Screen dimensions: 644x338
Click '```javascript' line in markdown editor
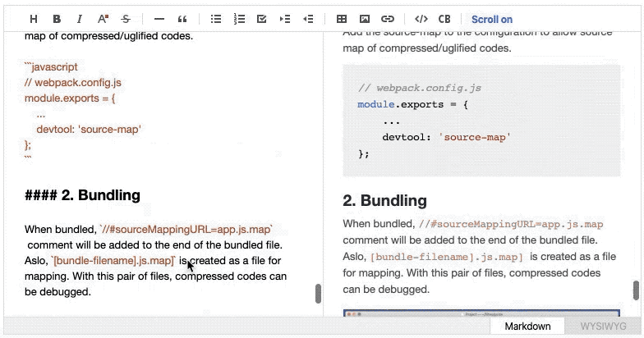[x=51, y=66]
